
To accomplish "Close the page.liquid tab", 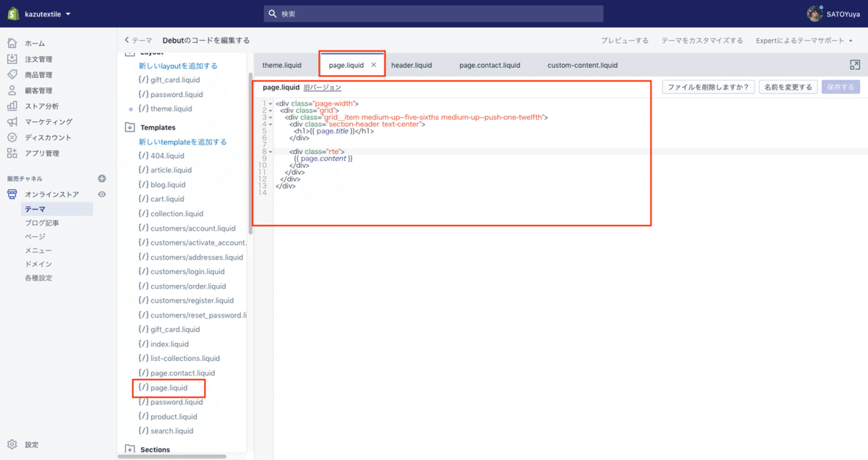I will click(374, 65).
